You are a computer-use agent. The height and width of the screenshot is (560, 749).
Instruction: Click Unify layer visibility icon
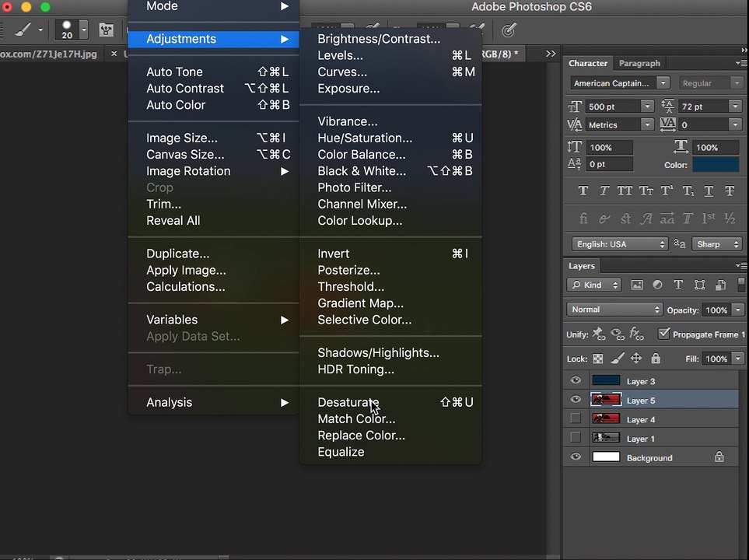point(618,334)
